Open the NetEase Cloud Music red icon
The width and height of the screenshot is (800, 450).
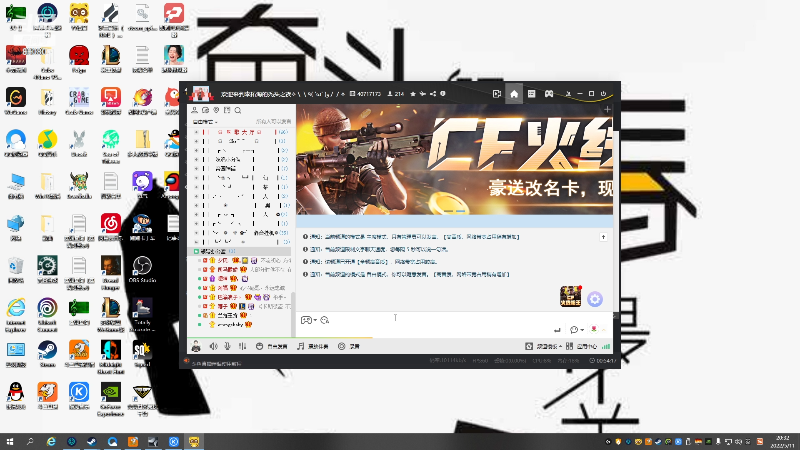click(x=111, y=227)
